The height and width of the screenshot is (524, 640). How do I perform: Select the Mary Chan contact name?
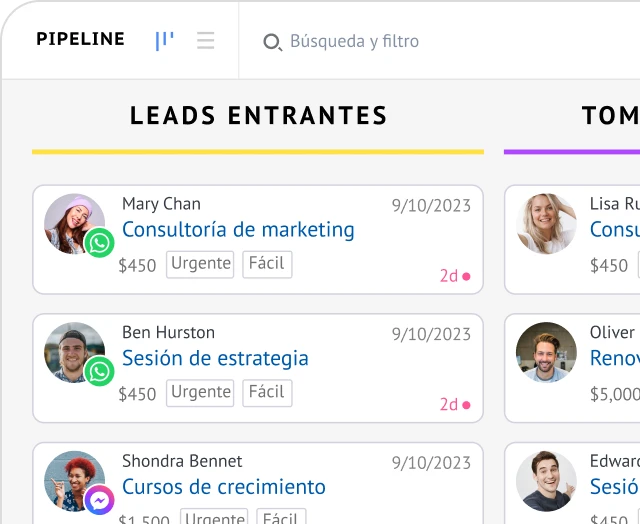pos(161,204)
